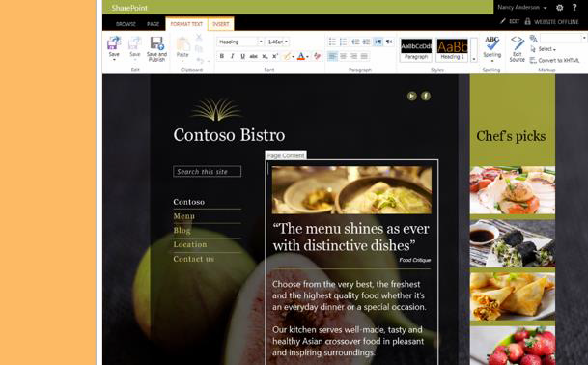Image resolution: width=588 pixels, height=365 pixels.
Task: Click the Edit pencil button
Action: [510, 22]
